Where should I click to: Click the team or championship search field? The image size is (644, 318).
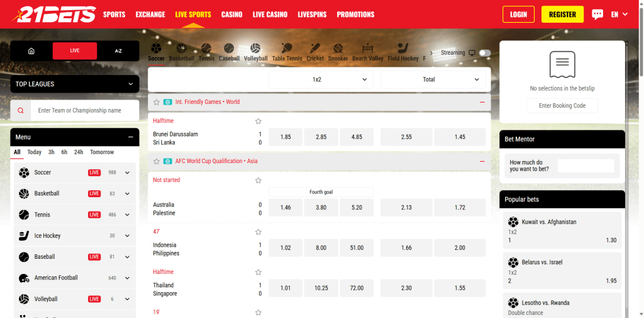[x=85, y=111]
